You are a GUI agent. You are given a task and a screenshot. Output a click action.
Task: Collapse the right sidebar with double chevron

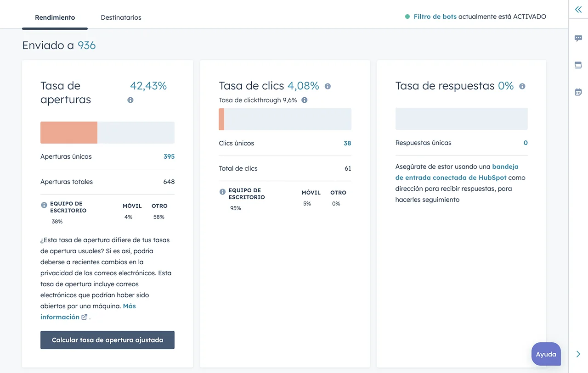[578, 10]
